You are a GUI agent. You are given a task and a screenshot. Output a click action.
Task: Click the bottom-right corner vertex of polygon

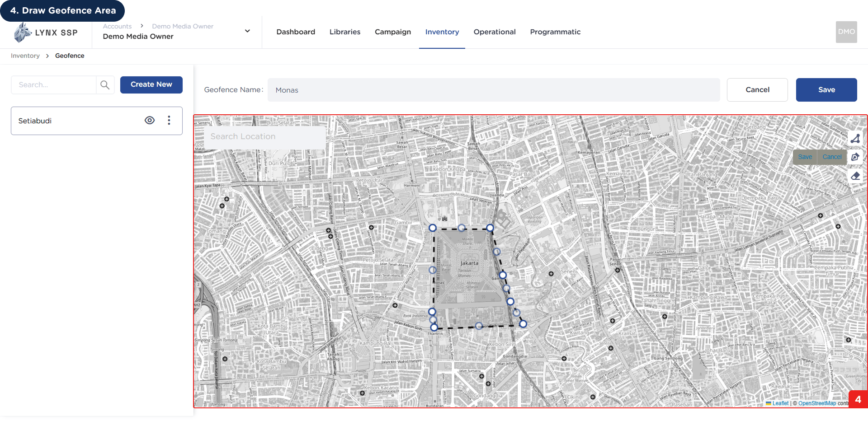click(523, 324)
